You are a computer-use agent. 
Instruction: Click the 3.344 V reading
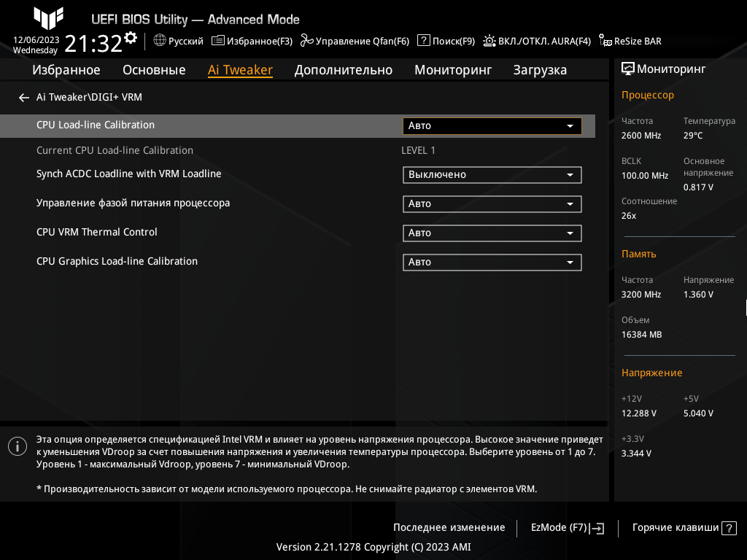[636, 454]
